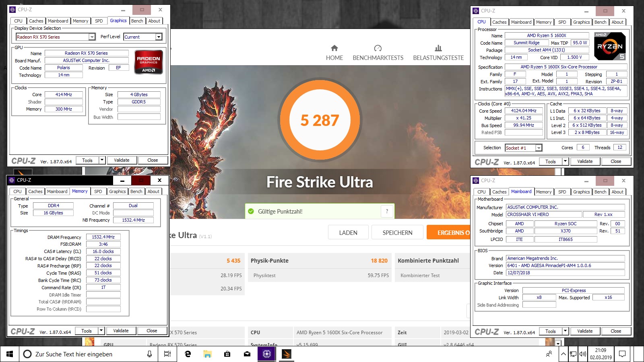Image resolution: width=644 pixels, height=362 pixels.
Task: Expand the Tools arrow in the Mainboard window
Action: [565, 331]
